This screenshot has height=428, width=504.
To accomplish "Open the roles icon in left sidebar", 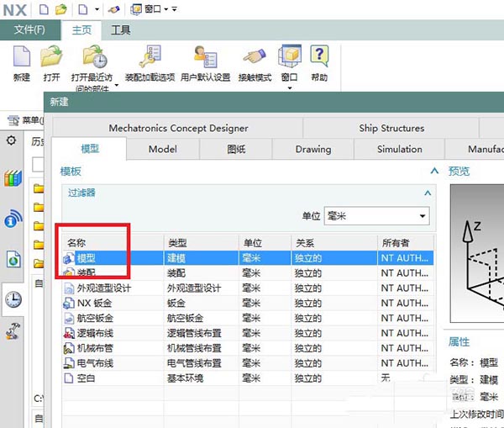I will tap(13, 331).
